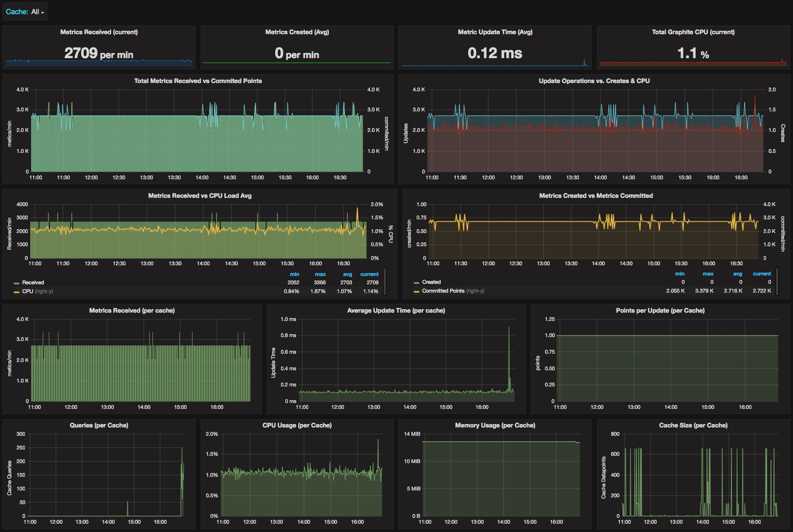Click the Cache Size (per Cache) panel title
This screenshot has height=532, width=793.
pos(693,426)
